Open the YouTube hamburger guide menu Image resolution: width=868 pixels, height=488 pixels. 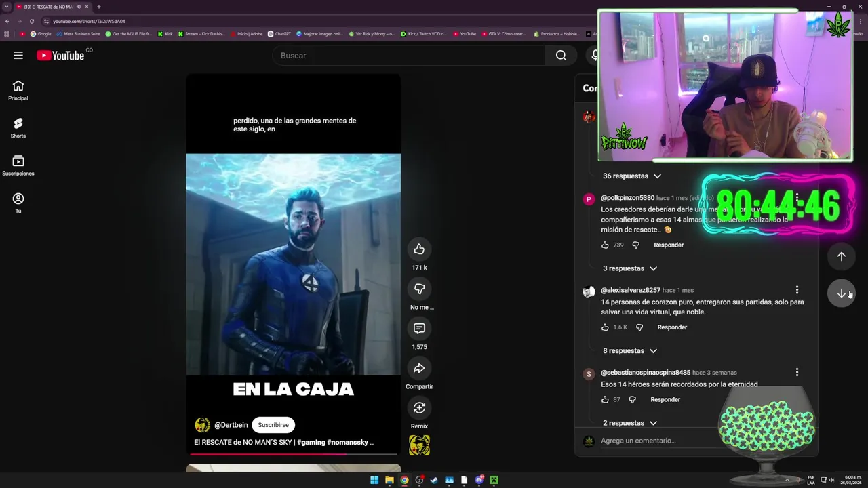(x=18, y=56)
